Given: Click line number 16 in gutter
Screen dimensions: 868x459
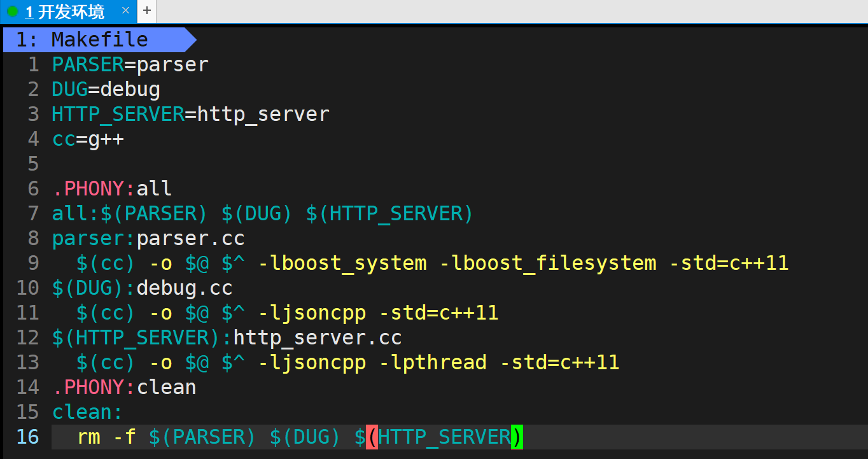Looking at the screenshot, I should 27,437.
